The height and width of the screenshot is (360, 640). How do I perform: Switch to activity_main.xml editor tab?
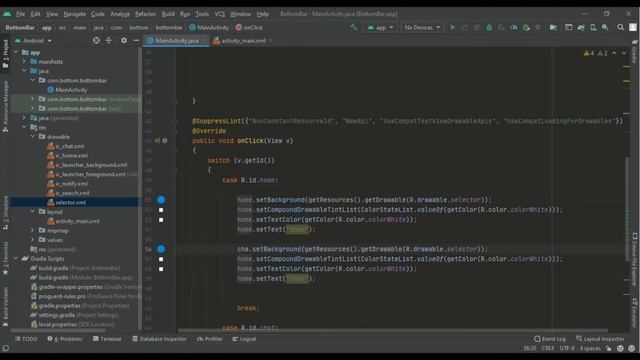click(x=243, y=40)
